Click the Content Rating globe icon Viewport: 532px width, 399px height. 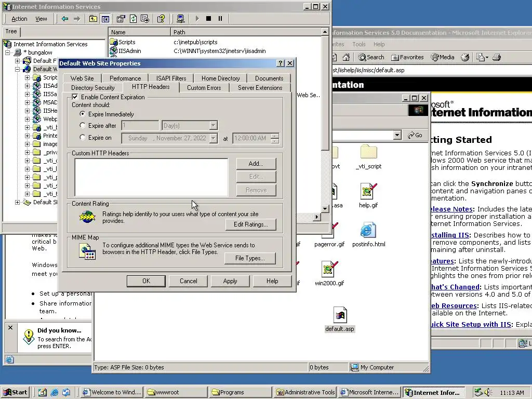coord(87,217)
